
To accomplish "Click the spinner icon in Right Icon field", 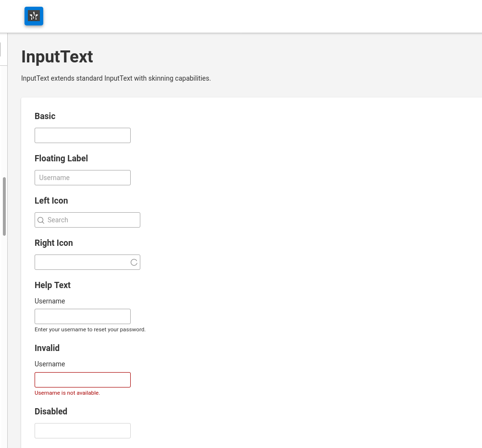I will tap(134, 262).
